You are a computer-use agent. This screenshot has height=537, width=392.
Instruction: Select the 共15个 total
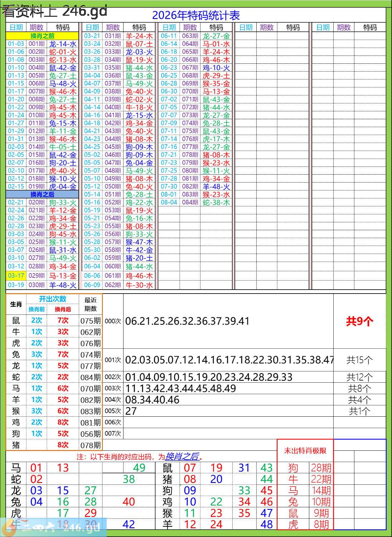[x=360, y=360]
